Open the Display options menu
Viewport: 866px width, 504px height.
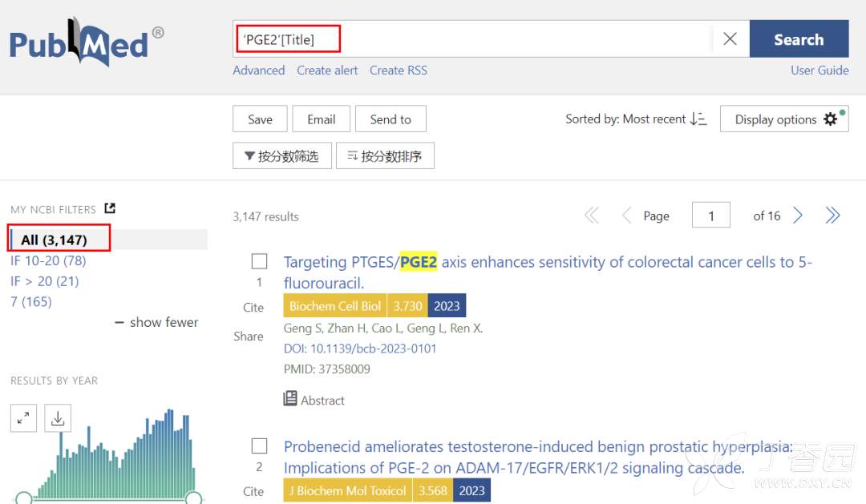(783, 119)
